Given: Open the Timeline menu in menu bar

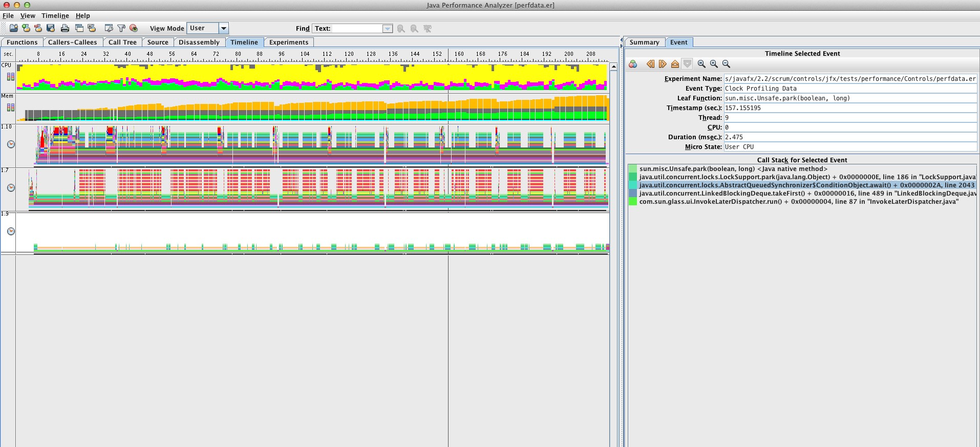Looking at the screenshot, I should pyautogui.click(x=55, y=16).
